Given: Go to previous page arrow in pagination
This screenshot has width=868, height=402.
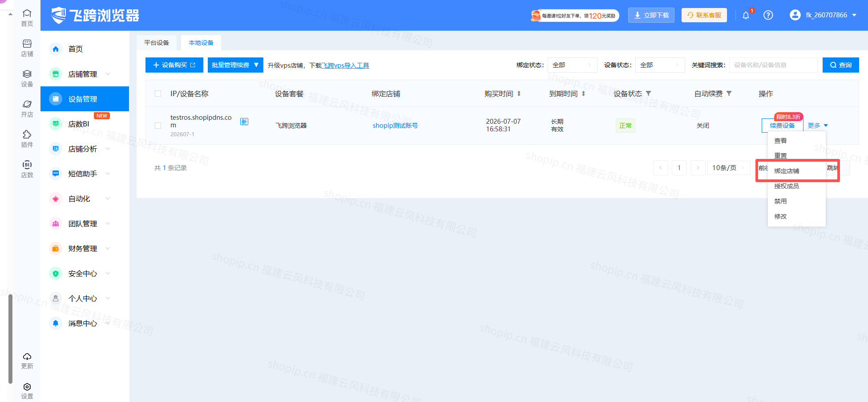Looking at the screenshot, I should [661, 168].
